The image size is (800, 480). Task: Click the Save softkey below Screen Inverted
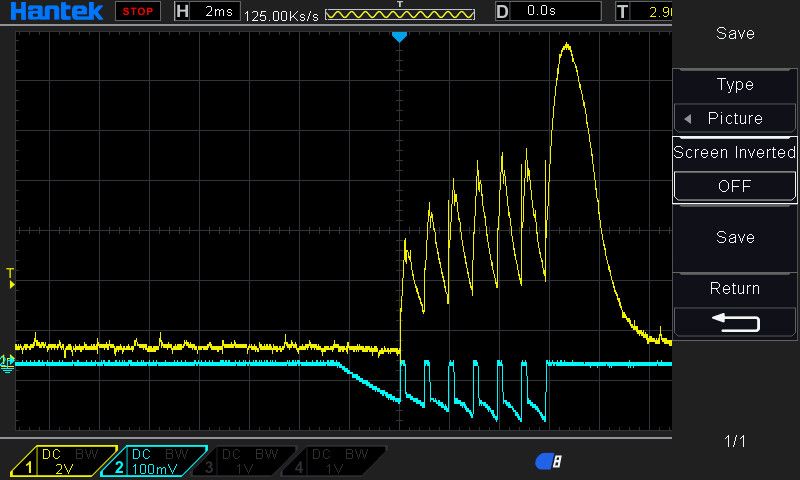[735, 237]
